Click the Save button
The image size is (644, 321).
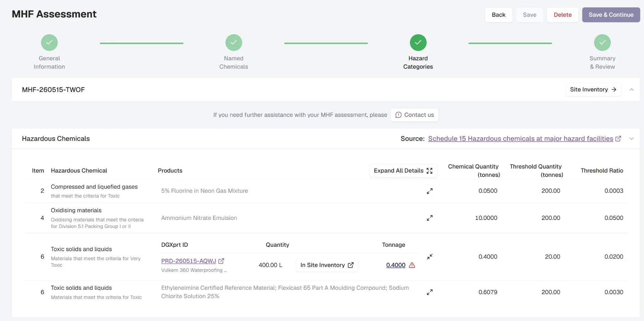pos(530,15)
